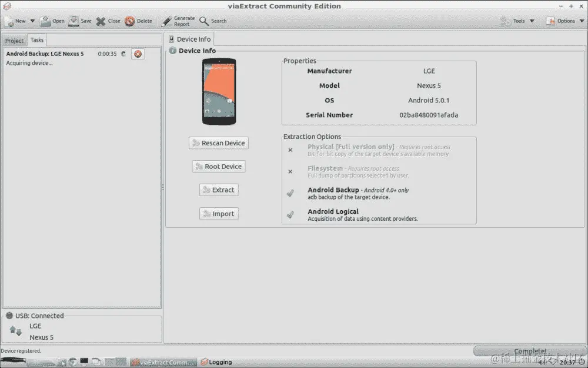Toggle the Android Logical checkmark
The height and width of the screenshot is (368, 588).
(290, 215)
